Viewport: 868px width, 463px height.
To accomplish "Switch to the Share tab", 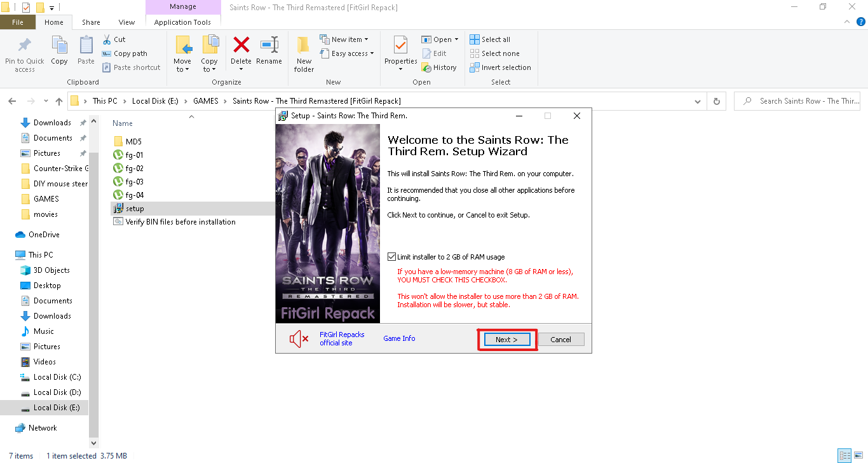I will [91, 22].
